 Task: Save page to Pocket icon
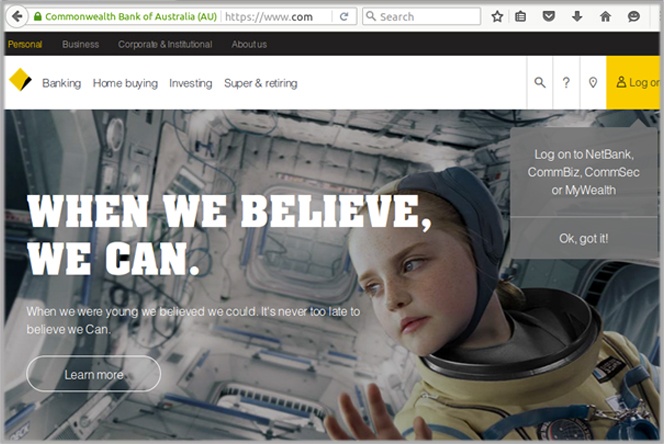pos(549,17)
